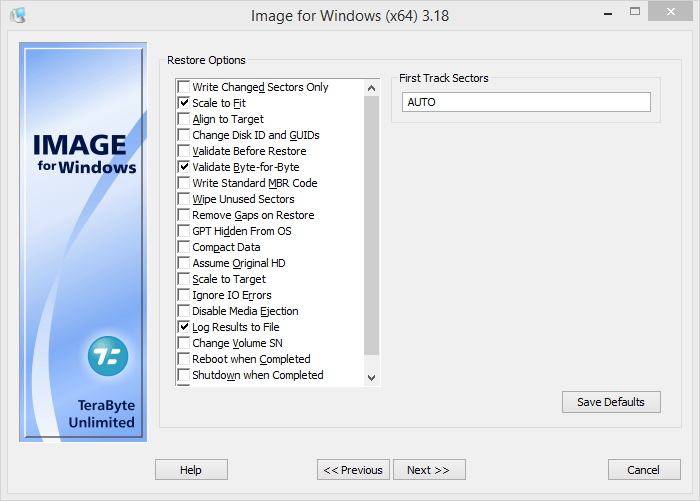Image resolution: width=700 pixels, height=501 pixels.
Task: Check Disable Media Ejection
Action: point(183,311)
